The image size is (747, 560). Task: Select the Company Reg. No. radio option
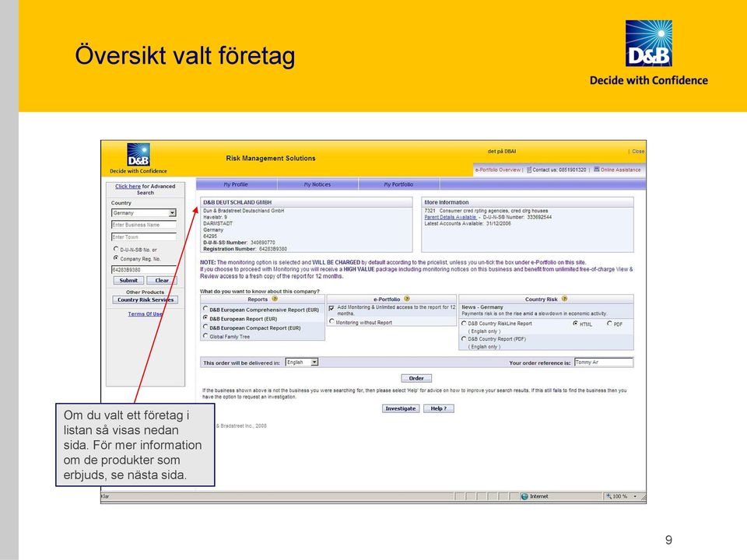(116, 258)
